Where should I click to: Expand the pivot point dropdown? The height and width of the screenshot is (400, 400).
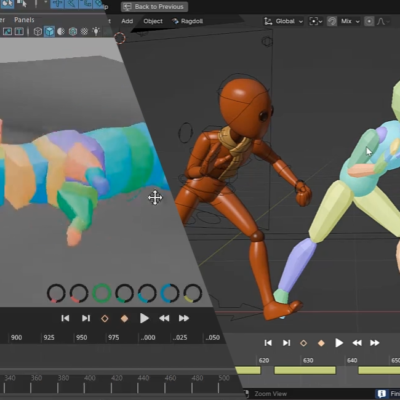(315, 21)
